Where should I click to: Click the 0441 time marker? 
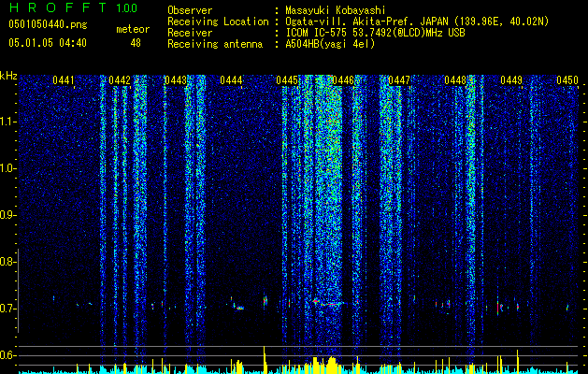(x=64, y=80)
